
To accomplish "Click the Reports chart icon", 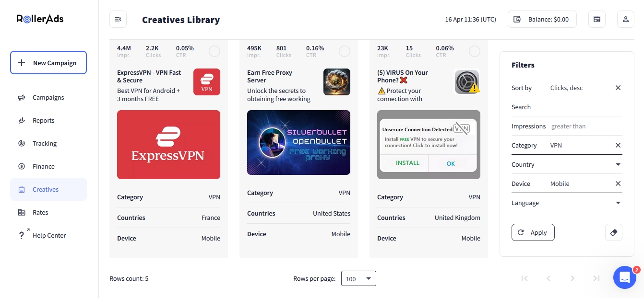I will [x=21, y=121].
